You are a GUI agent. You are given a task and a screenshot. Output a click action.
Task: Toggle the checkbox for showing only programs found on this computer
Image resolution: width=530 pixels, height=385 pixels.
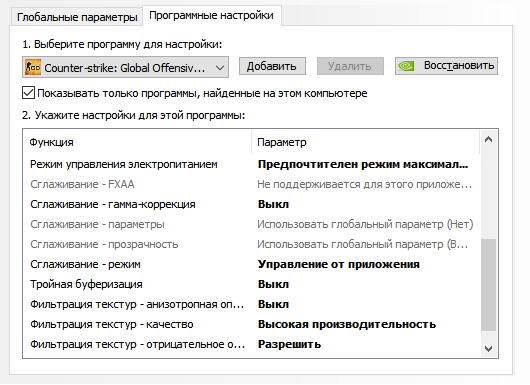tap(28, 93)
